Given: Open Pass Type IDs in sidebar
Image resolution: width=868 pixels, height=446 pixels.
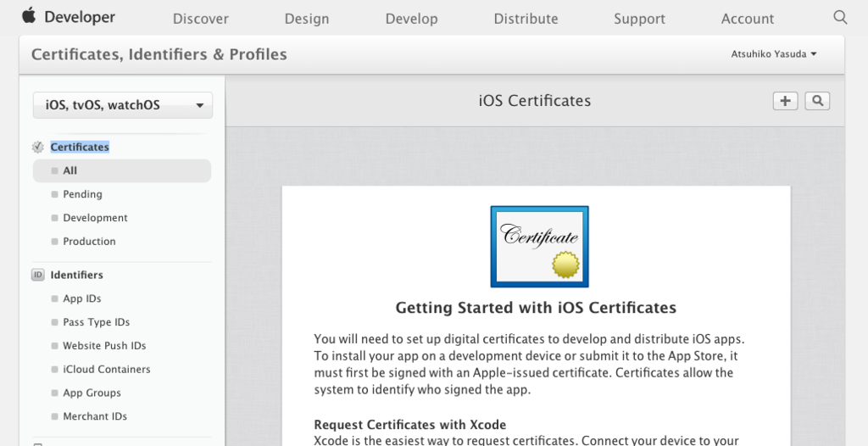Looking at the screenshot, I should pos(97,322).
